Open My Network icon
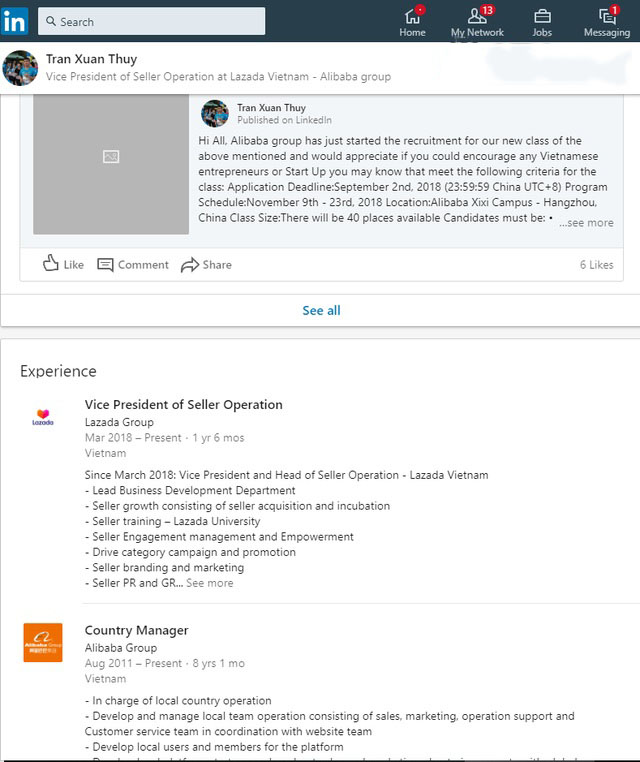 (x=477, y=17)
